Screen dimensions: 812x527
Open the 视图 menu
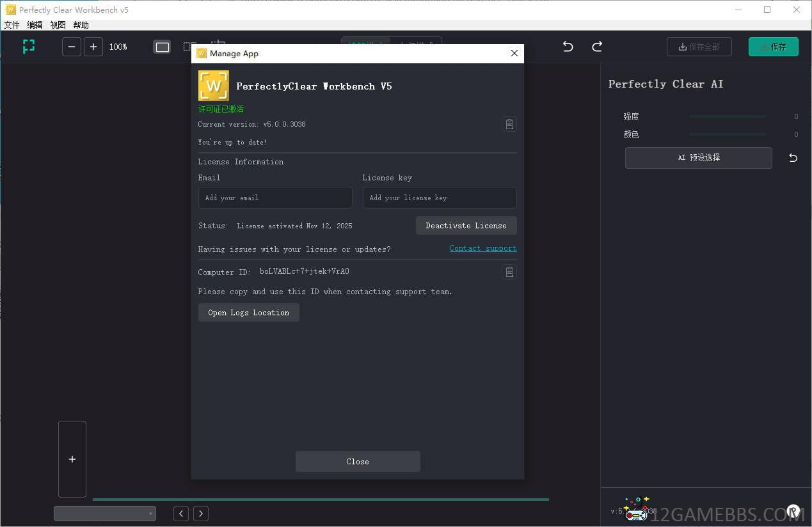point(58,25)
